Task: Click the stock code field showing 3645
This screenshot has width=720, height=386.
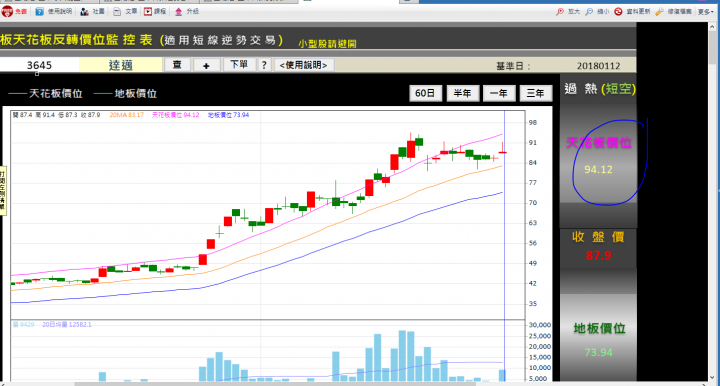Action: (x=39, y=65)
